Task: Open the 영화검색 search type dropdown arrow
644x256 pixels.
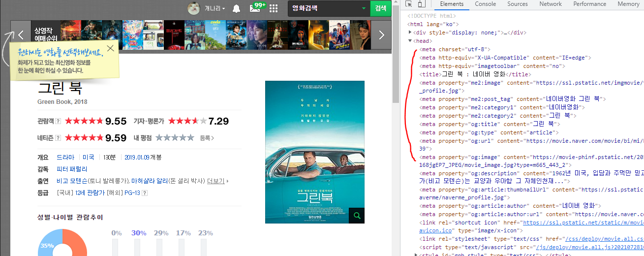Action: (x=364, y=8)
